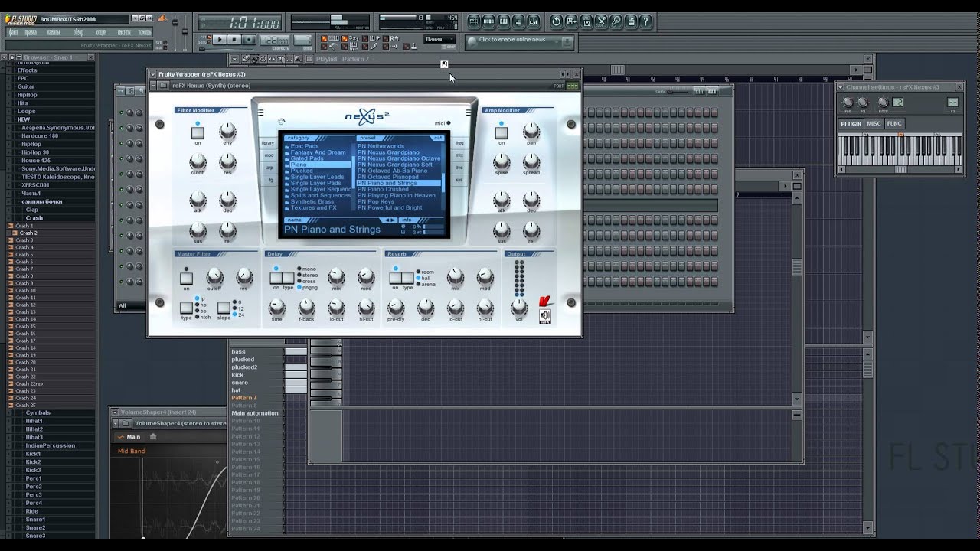Open the Nexus library tab
The image size is (980, 551).
(268, 143)
